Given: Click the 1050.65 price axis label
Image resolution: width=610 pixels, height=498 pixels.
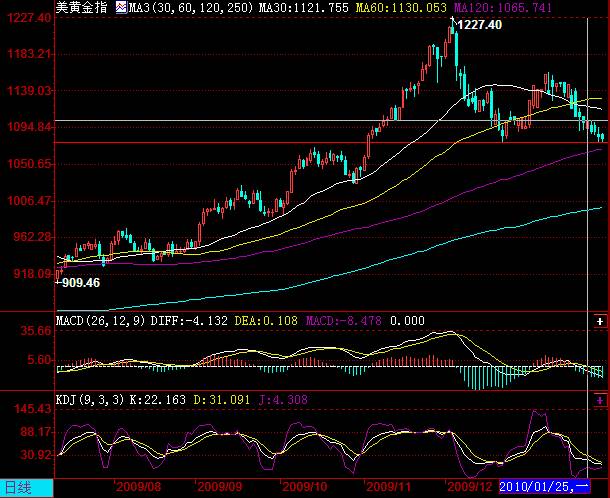Looking at the screenshot, I should pos(30,163).
